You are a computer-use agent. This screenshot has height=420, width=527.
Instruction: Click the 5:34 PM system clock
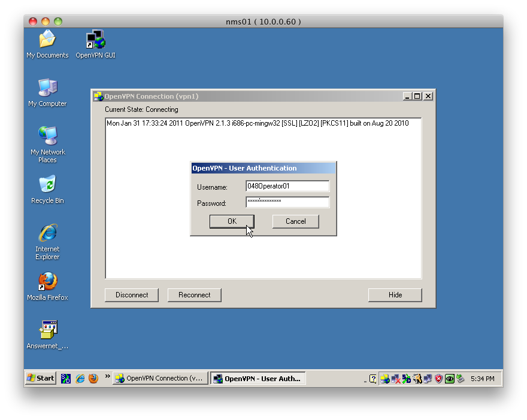[x=483, y=379]
